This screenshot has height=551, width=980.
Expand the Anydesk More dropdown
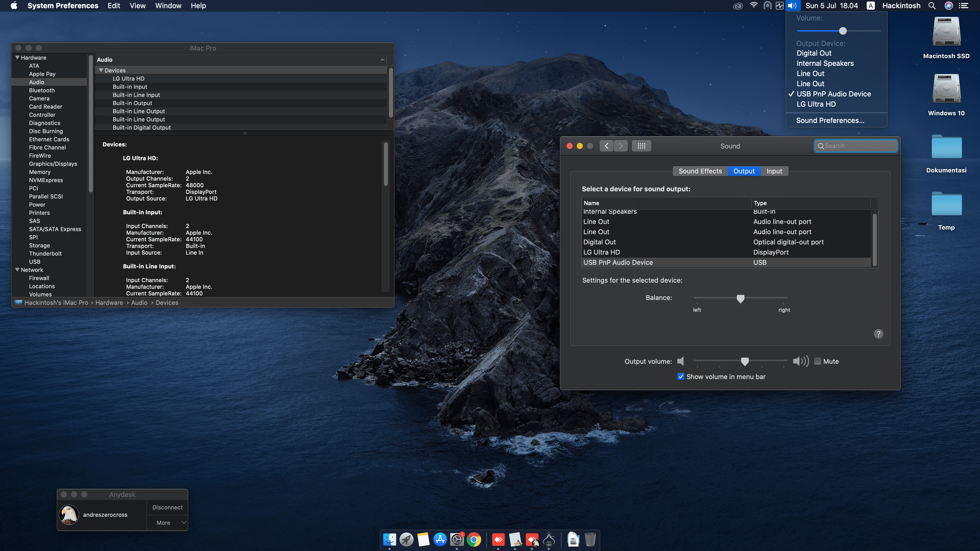pyautogui.click(x=167, y=522)
